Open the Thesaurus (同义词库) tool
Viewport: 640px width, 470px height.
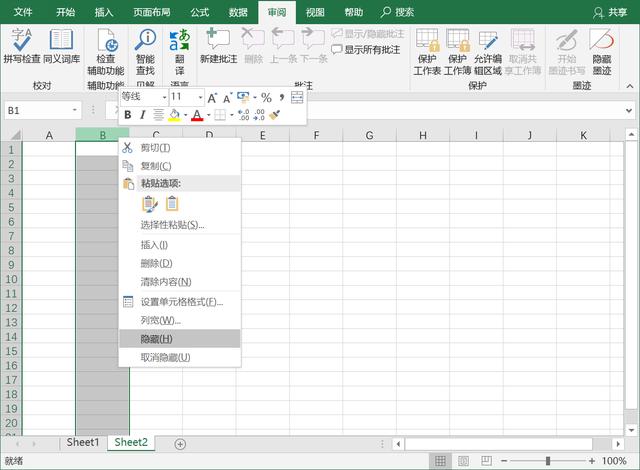point(61,41)
